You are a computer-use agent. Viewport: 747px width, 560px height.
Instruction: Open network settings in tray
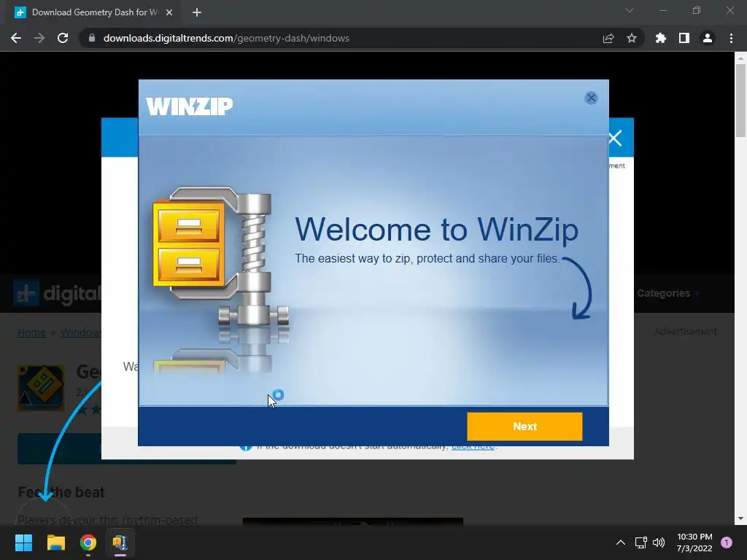pyautogui.click(x=640, y=542)
